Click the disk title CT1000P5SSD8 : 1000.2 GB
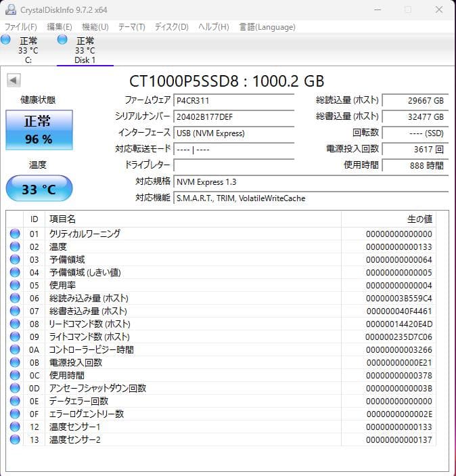Image resolution: width=456 pixels, height=476 pixels. click(227, 81)
